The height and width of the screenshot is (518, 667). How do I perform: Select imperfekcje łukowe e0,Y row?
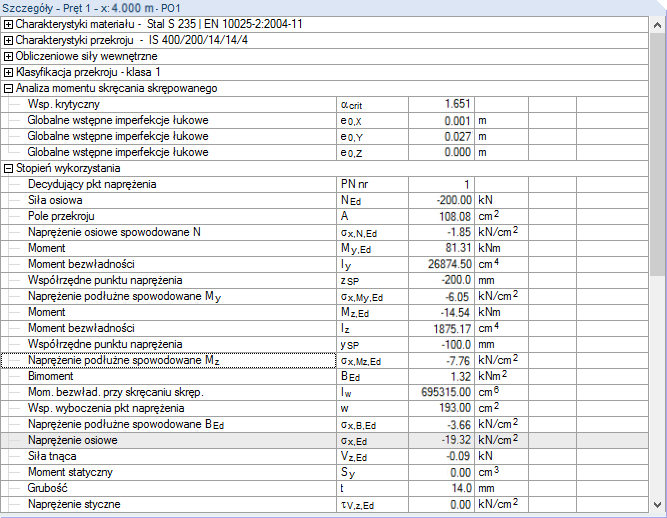[x=325, y=137]
